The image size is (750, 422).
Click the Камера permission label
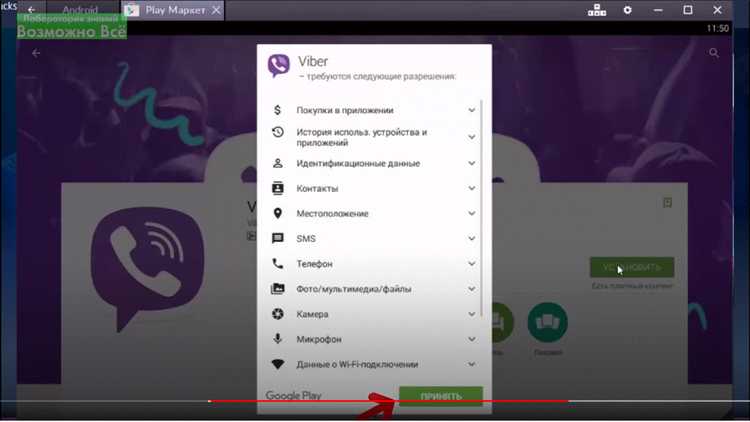pos(312,314)
